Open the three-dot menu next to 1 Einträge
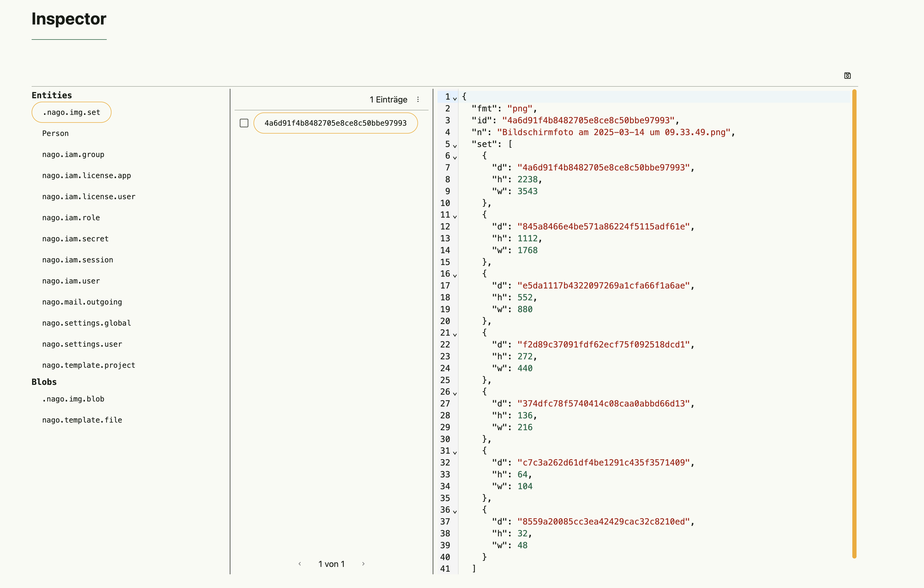This screenshot has height=588, width=924. [x=418, y=100]
